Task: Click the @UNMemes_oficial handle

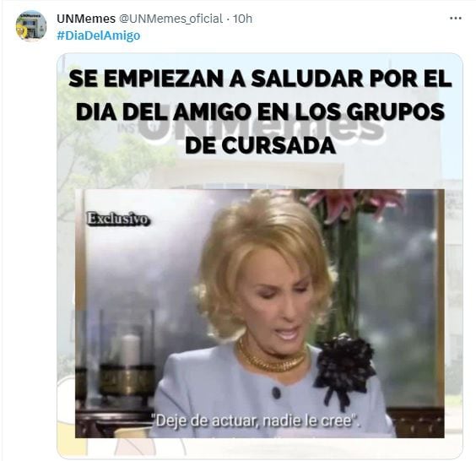Action: 170,19
